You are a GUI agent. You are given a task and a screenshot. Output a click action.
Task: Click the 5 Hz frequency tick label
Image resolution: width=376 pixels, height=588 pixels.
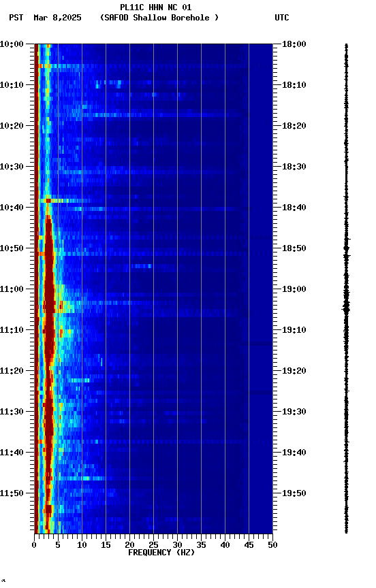click(58, 545)
